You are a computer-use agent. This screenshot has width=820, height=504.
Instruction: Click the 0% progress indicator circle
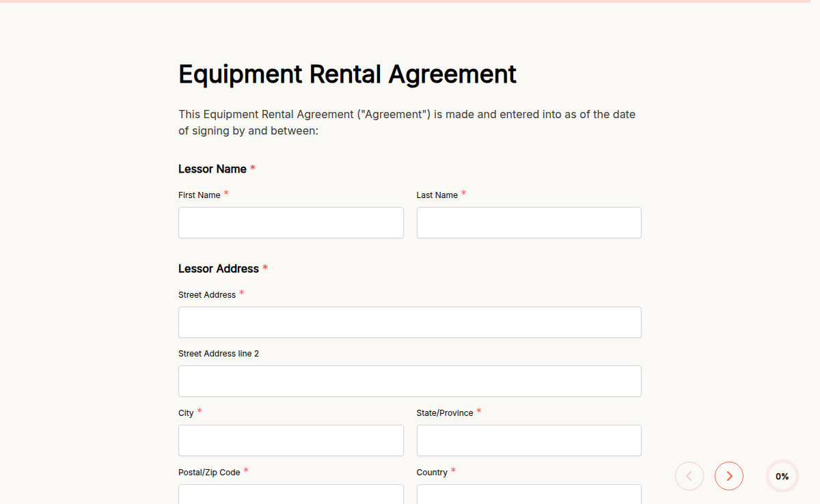click(x=782, y=476)
